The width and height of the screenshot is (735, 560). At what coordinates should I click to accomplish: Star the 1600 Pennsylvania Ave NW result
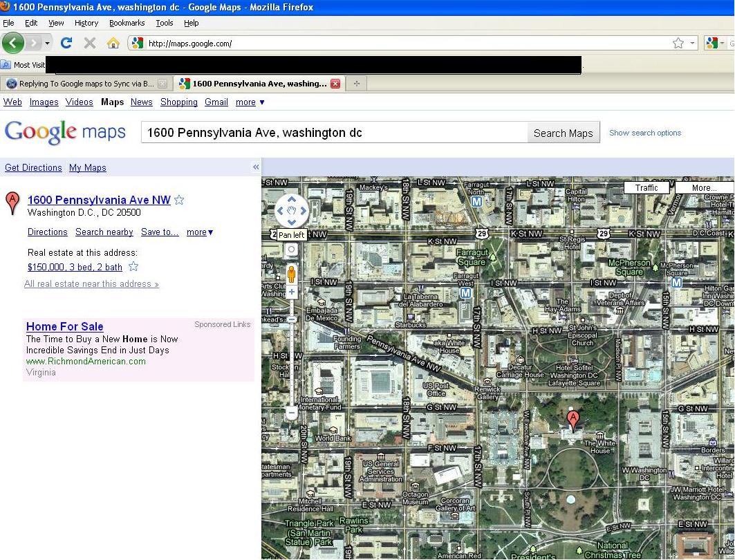[179, 200]
